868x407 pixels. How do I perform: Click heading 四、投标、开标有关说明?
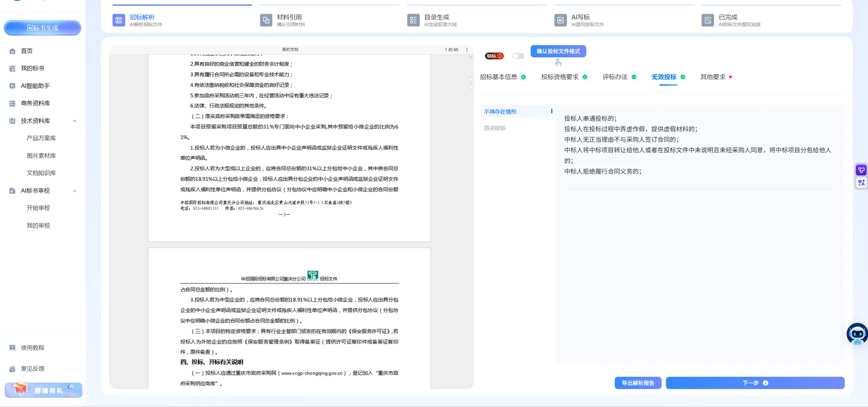pos(212,362)
